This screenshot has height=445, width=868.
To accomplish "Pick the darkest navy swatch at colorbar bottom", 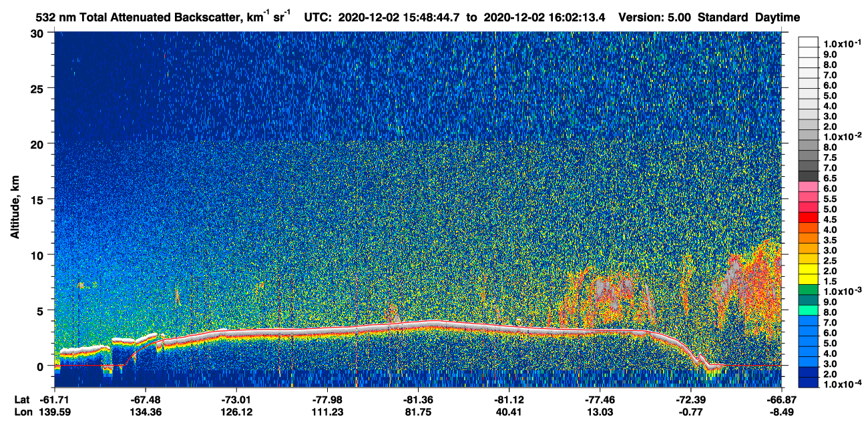I will tap(808, 382).
